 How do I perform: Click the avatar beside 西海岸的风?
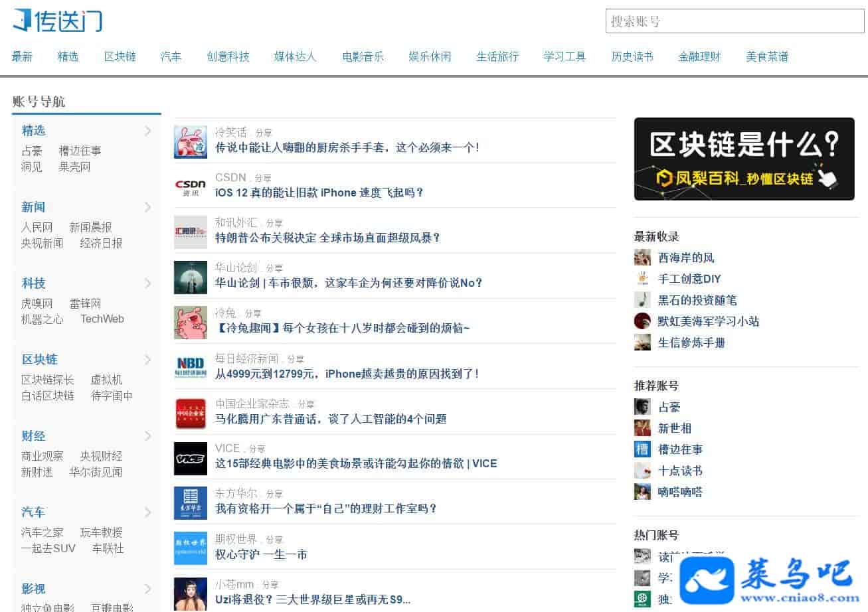tap(642, 258)
